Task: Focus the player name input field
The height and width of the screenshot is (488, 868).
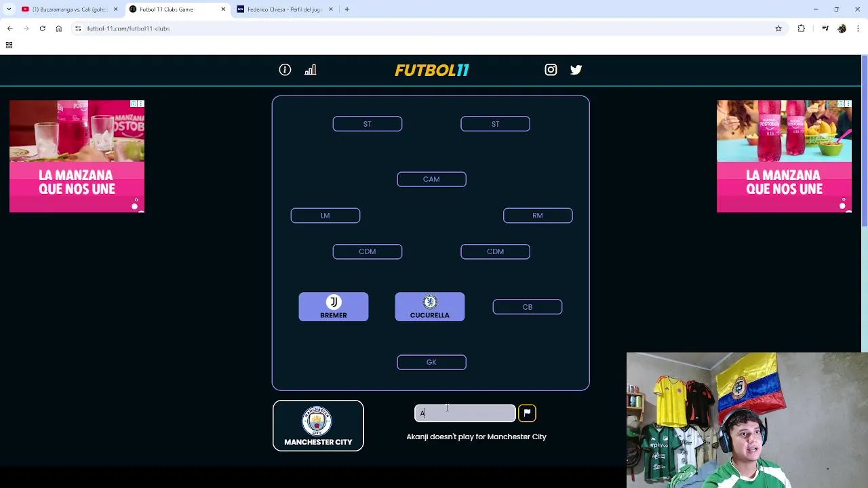Action: click(465, 413)
